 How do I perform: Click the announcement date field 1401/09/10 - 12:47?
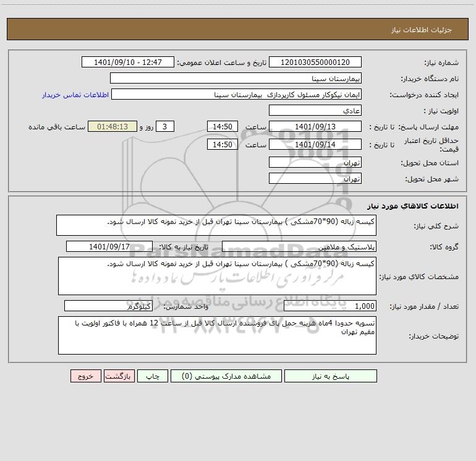128,62
